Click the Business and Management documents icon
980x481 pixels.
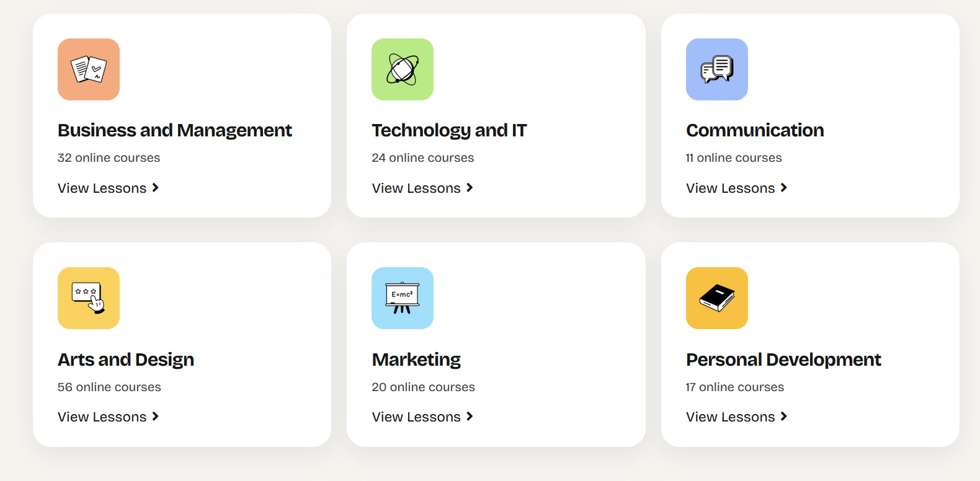click(x=89, y=69)
